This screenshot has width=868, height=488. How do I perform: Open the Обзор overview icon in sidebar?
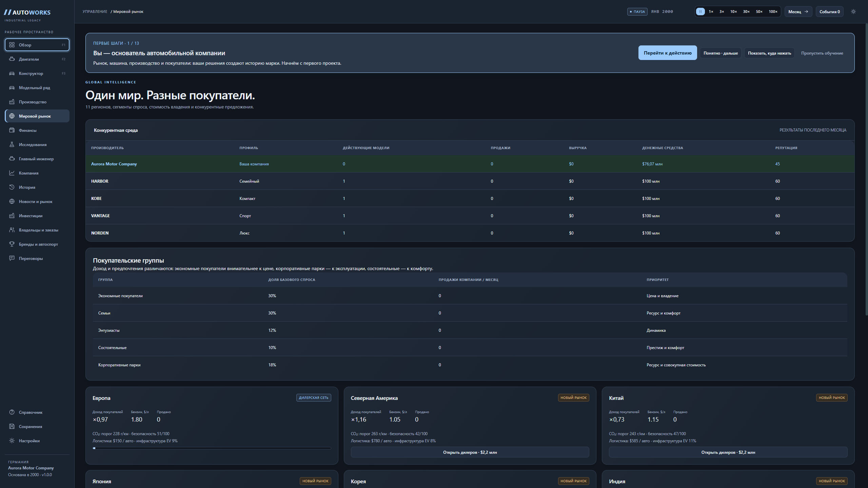point(12,45)
